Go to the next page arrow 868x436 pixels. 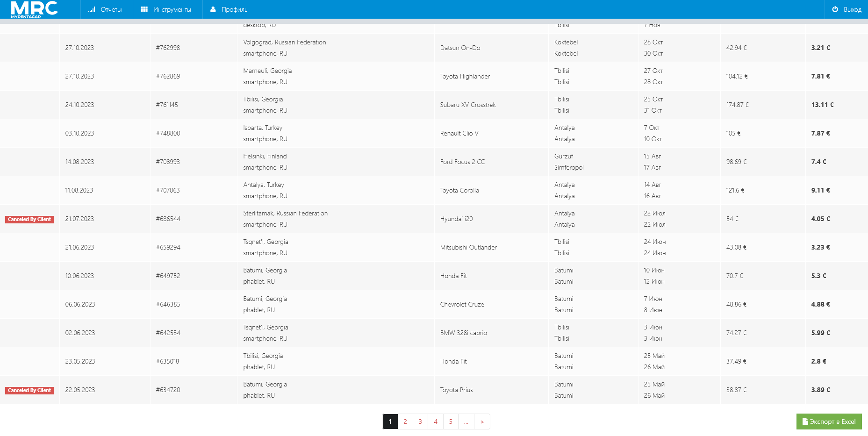[x=482, y=422]
